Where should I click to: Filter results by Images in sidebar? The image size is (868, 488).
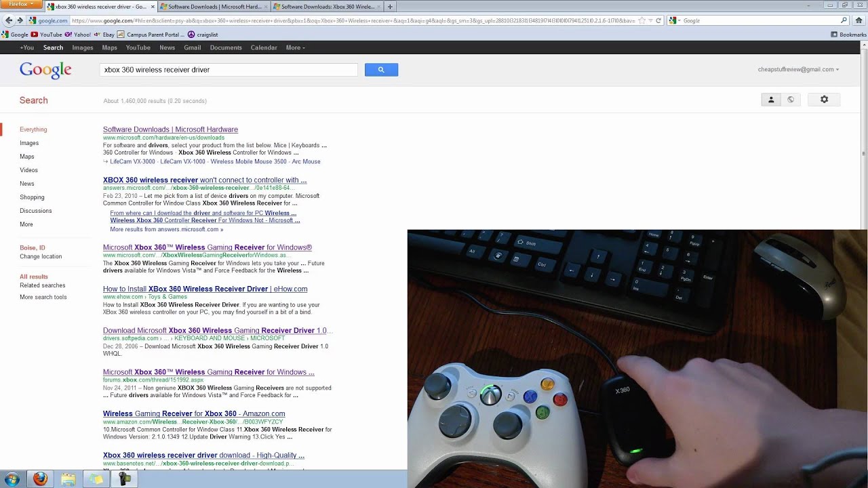click(x=29, y=143)
